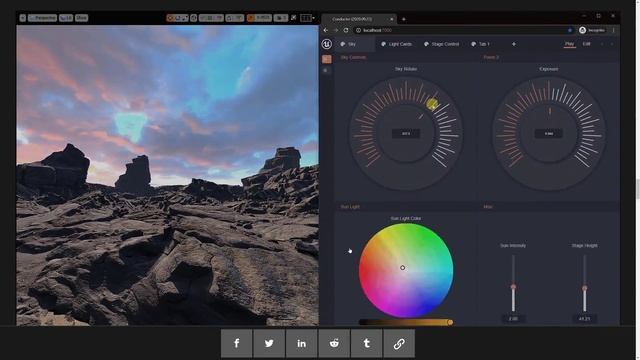Click the Exposure value field

tap(549, 133)
